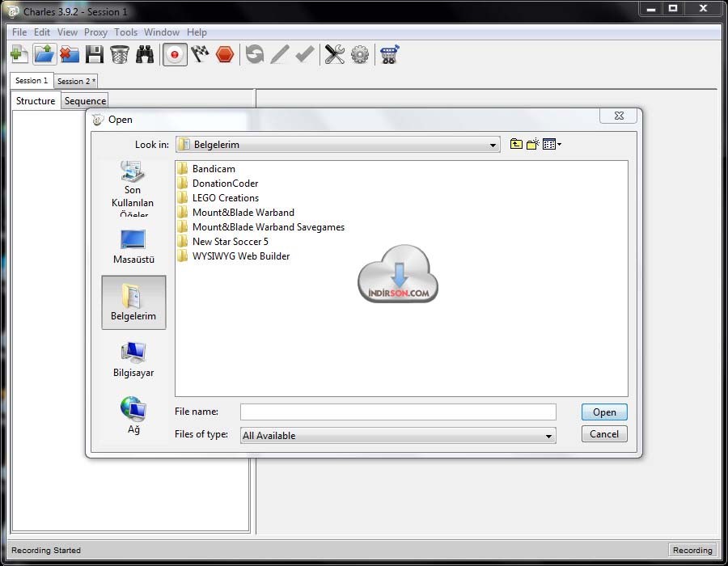Viewport: 728px width, 566px height.
Task: Toggle the Recording red dot button
Action: [x=175, y=55]
